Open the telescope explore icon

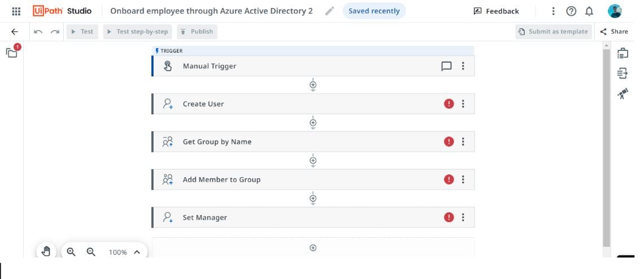(x=623, y=94)
